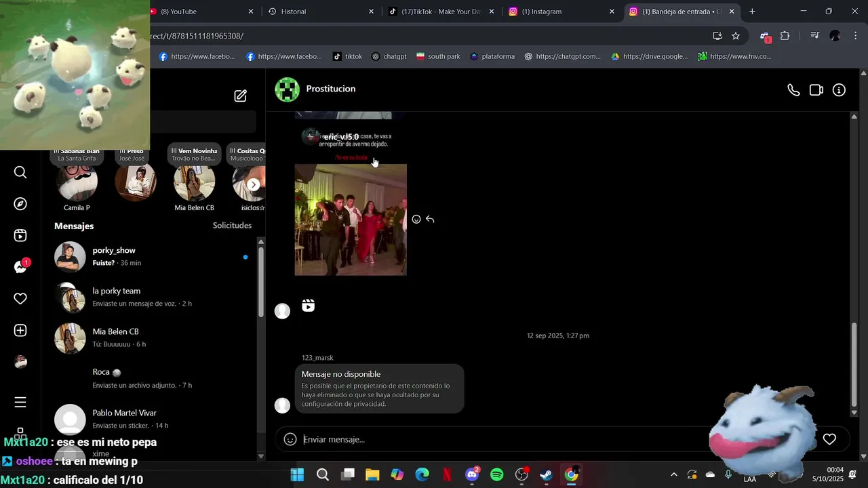View Camila P's story

coord(77,182)
